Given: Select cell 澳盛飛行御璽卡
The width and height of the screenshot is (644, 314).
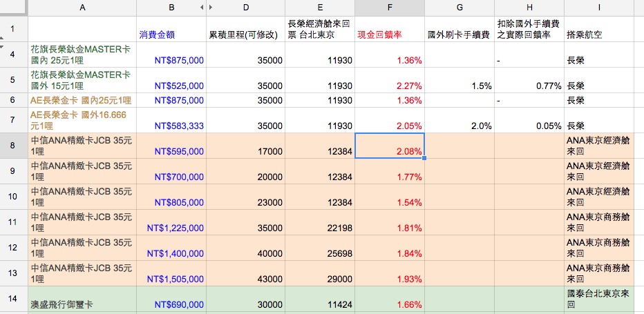Looking at the screenshot, I should pyautogui.click(x=82, y=298).
